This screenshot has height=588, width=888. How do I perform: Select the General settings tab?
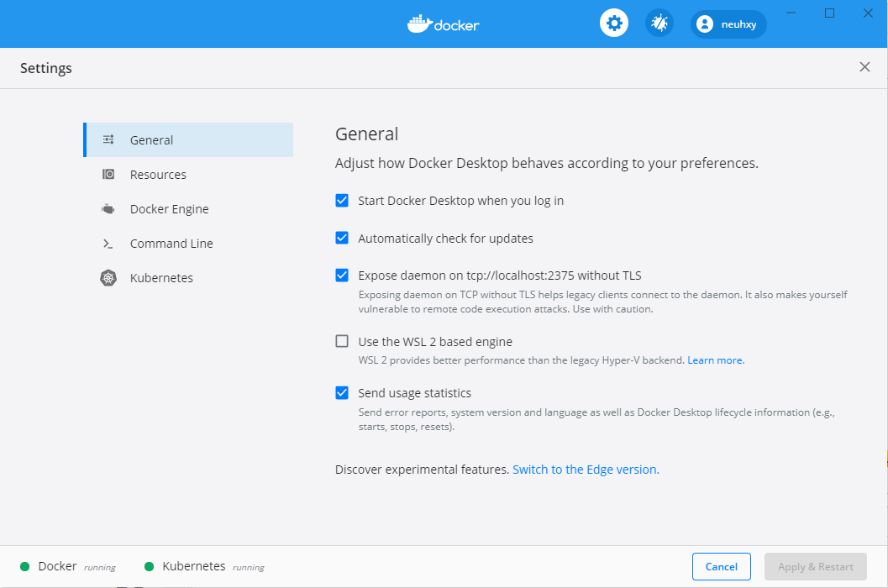pos(188,140)
